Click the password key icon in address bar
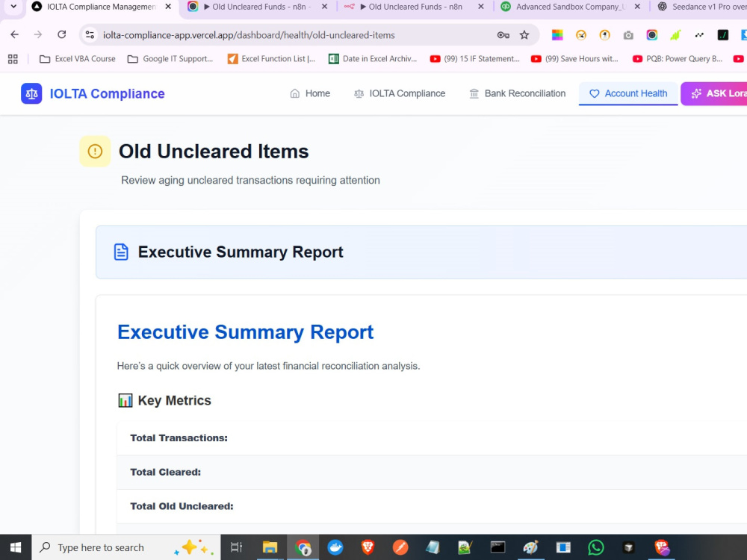Screen dimensions: 747x560 (x=503, y=35)
